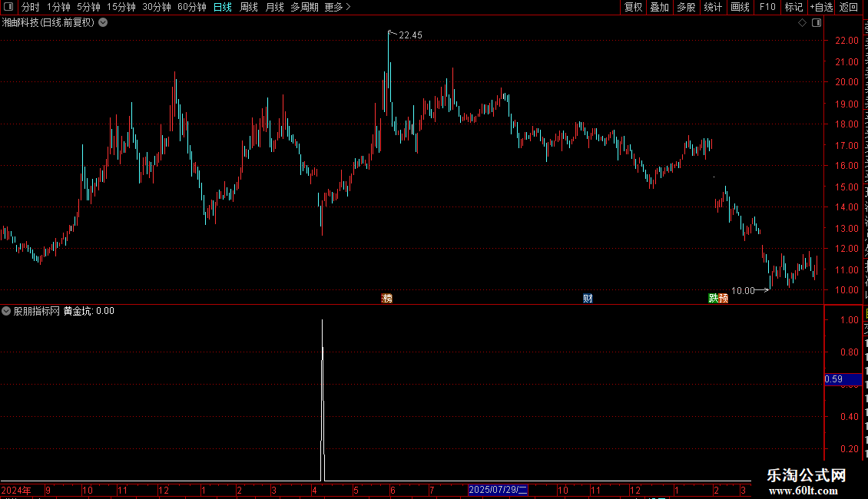The image size is (868, 499).
Task: Select the 日线 daily chart tab
Action: (x=223, y=7)
